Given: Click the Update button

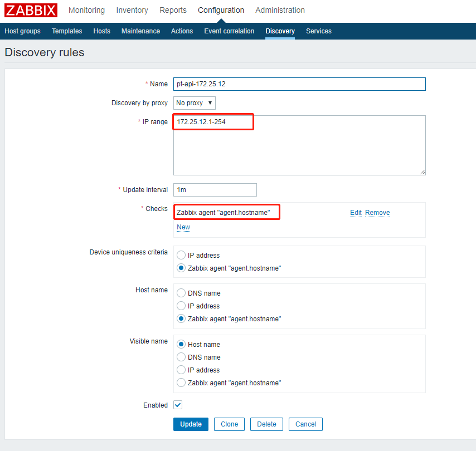Looking at the screenshot, I should pyautogui.click(x=191, y=424).
